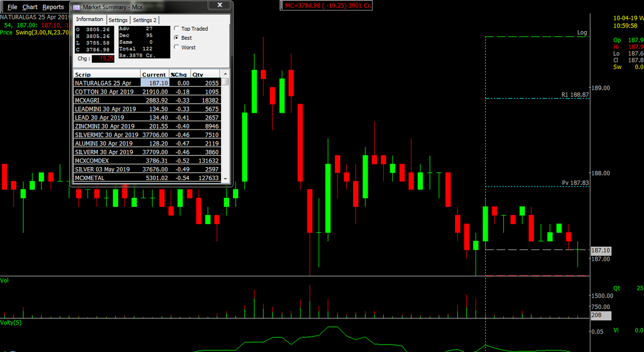Click the 131632 quantity cell
The width and height of the screenshot is (644, 352).
(x=205, y=161)
